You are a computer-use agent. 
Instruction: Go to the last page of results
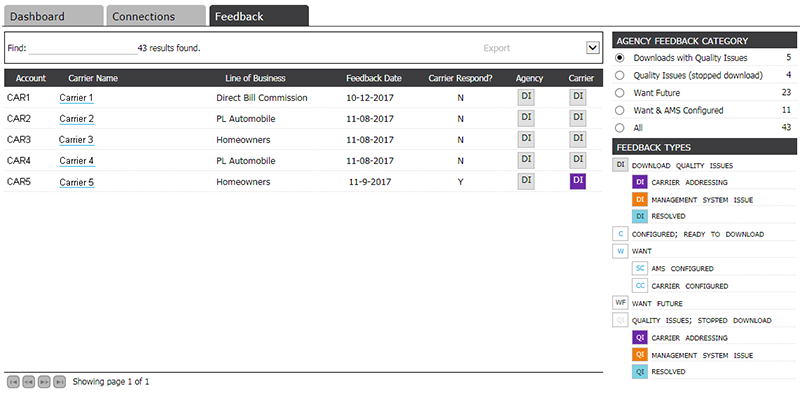click(60, 382)
